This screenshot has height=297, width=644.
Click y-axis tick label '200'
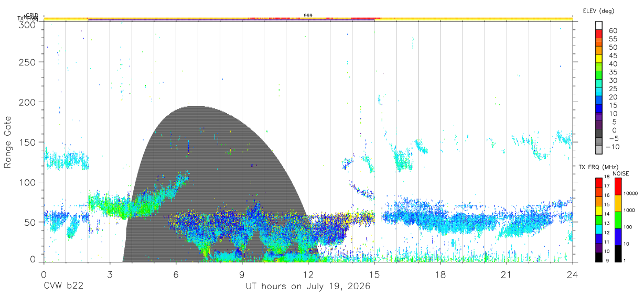point(27,102)
